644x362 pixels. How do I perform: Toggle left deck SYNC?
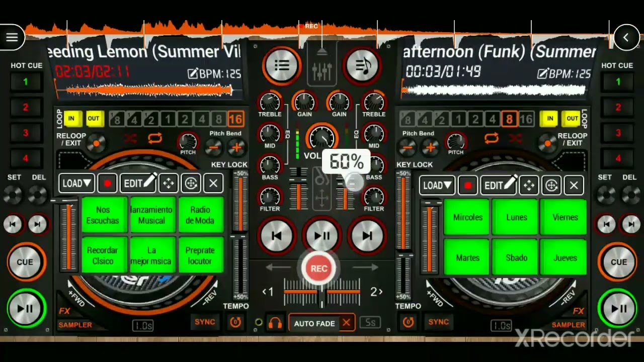(205, 322)
